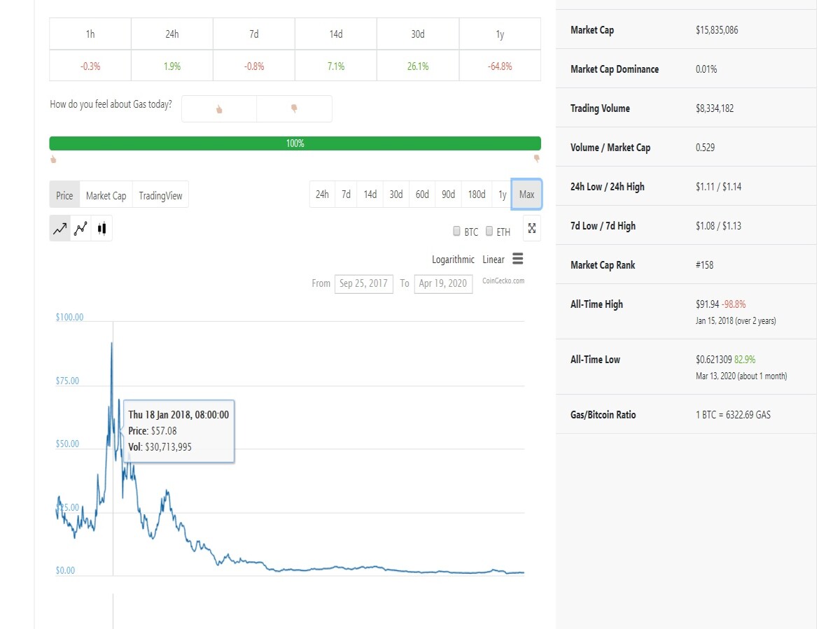Click the 1 BTC = 6322.69 GAS ratio
The height and width of the screenshot is (629, 840).
[x=733, y=415]
